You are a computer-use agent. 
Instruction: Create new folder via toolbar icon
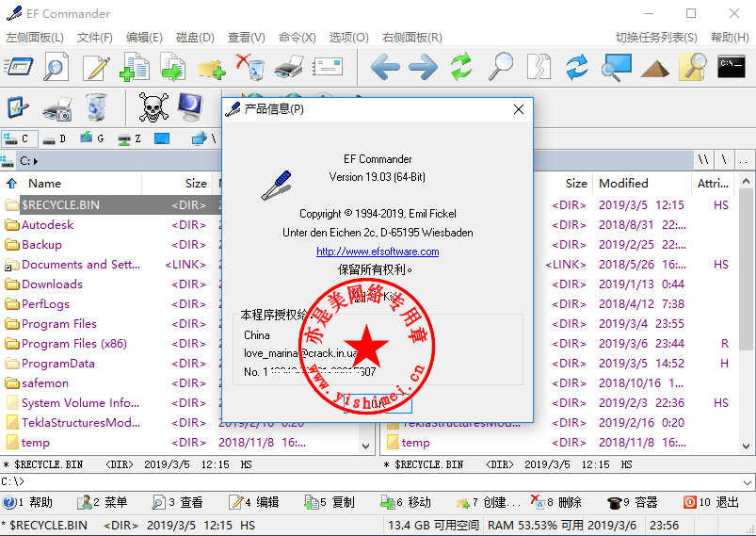pyautogui.click(x=211, y=69)
